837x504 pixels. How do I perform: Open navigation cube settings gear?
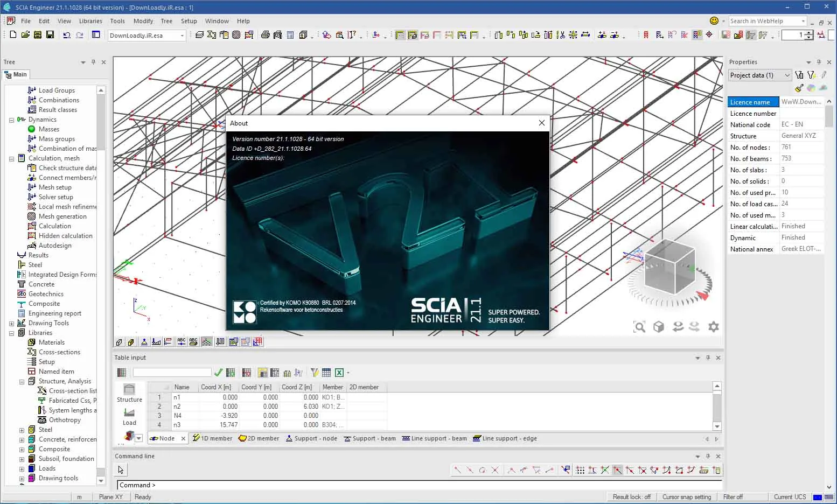click(x=714, y=327)
